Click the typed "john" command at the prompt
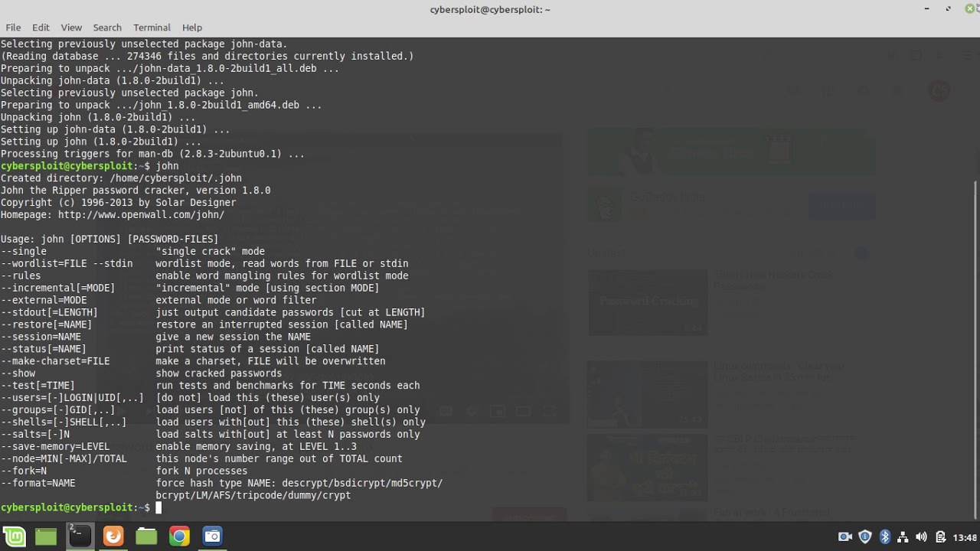 tap(167, 166)
